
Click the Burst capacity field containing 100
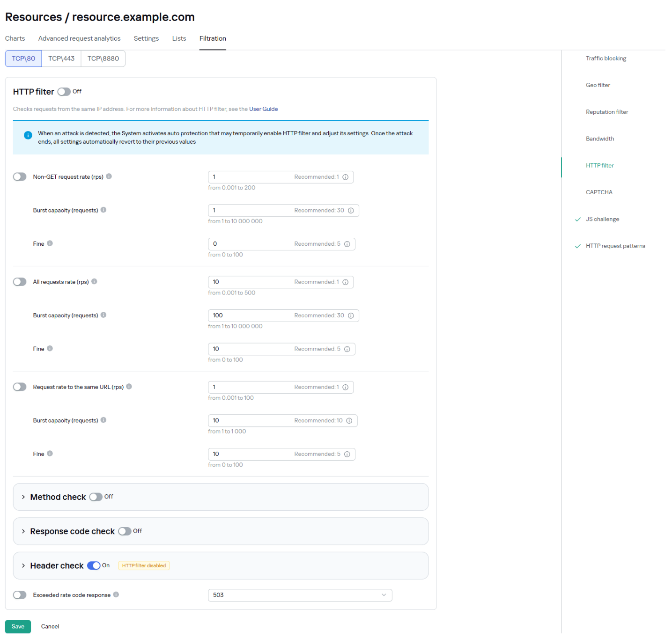283,315
